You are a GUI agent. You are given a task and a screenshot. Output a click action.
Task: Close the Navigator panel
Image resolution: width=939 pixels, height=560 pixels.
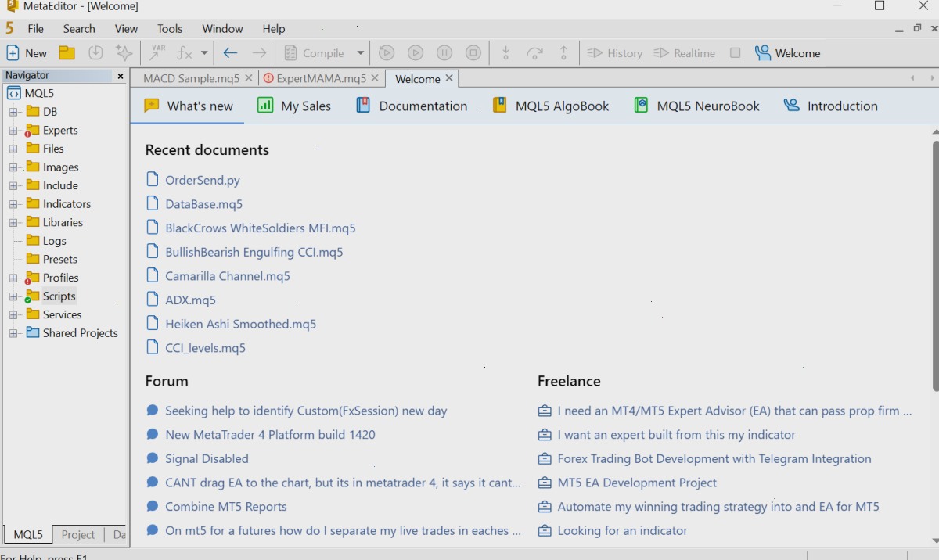121,76
